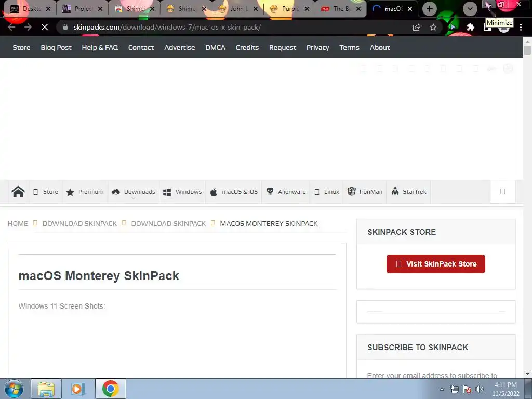Viewport: 532px width, 399px height.
Task: Open the Windows skinpacks category
Action: pyautogui.click(x=182, y=192)
